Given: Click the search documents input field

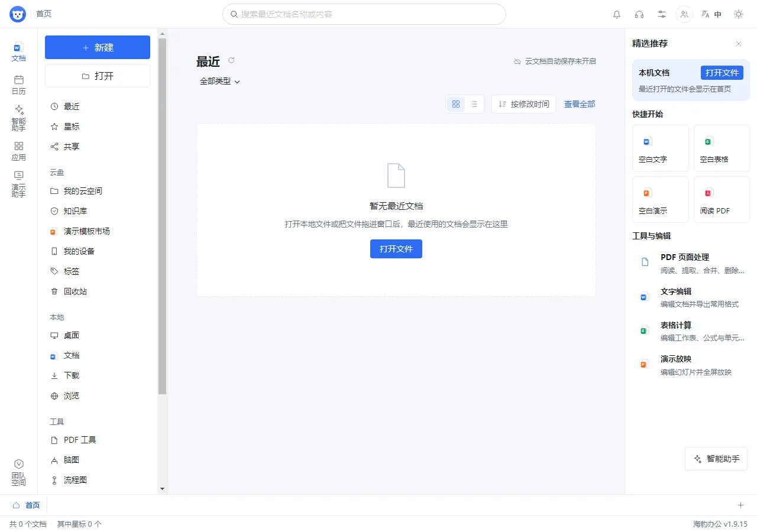Looking at the screenshot, I should click(364, 14).
